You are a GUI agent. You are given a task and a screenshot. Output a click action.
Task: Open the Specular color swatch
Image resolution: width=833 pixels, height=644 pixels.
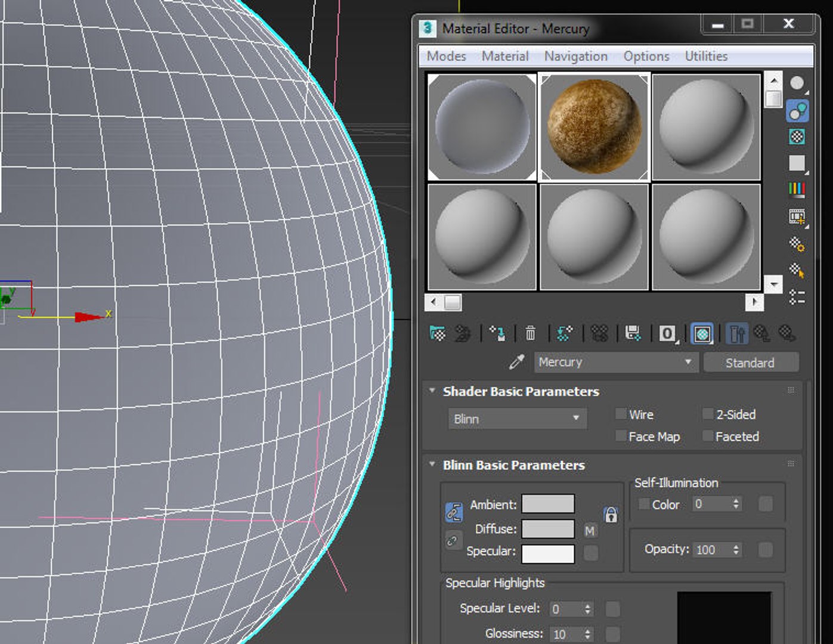pyautogui.click(x=548, y=553)
